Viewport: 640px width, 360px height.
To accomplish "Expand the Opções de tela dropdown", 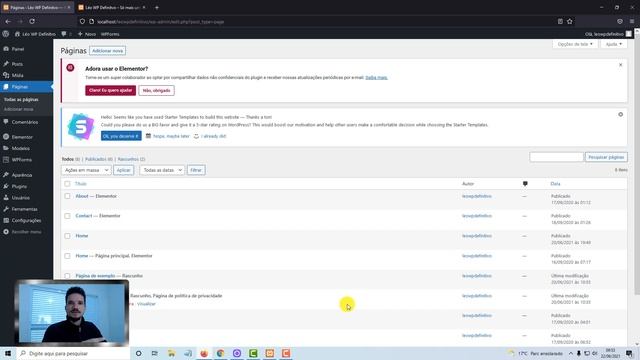I will coord(575,44).
